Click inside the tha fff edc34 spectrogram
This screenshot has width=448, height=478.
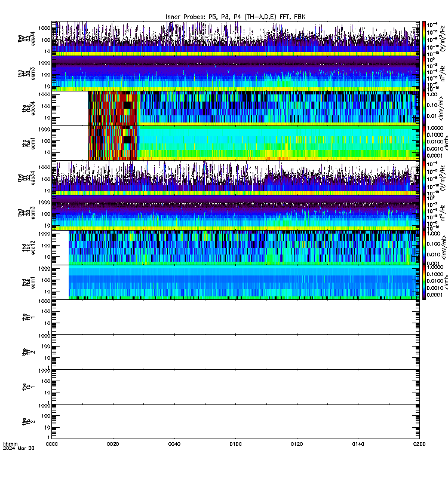coord(235,38)
